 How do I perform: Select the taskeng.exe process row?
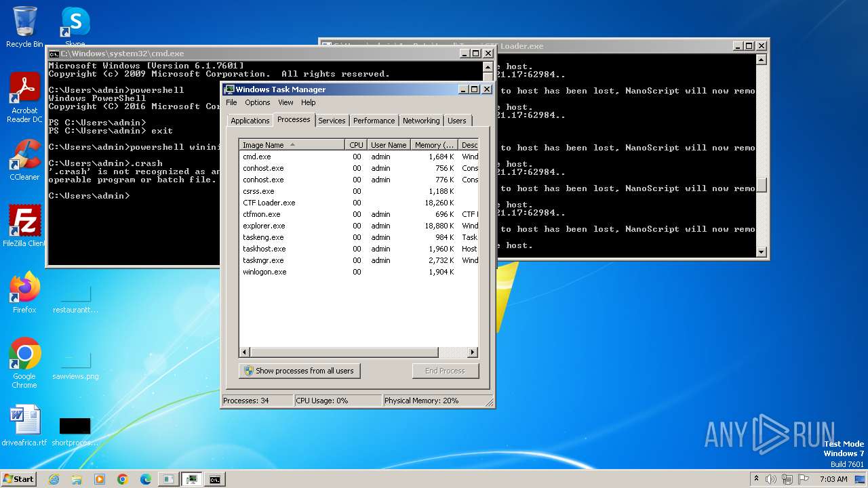point(359,237)
